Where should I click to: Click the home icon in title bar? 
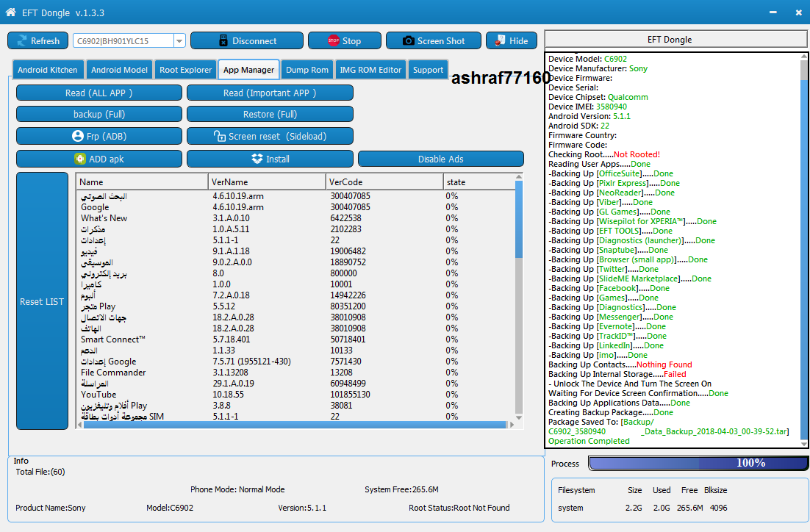(10, 12)
